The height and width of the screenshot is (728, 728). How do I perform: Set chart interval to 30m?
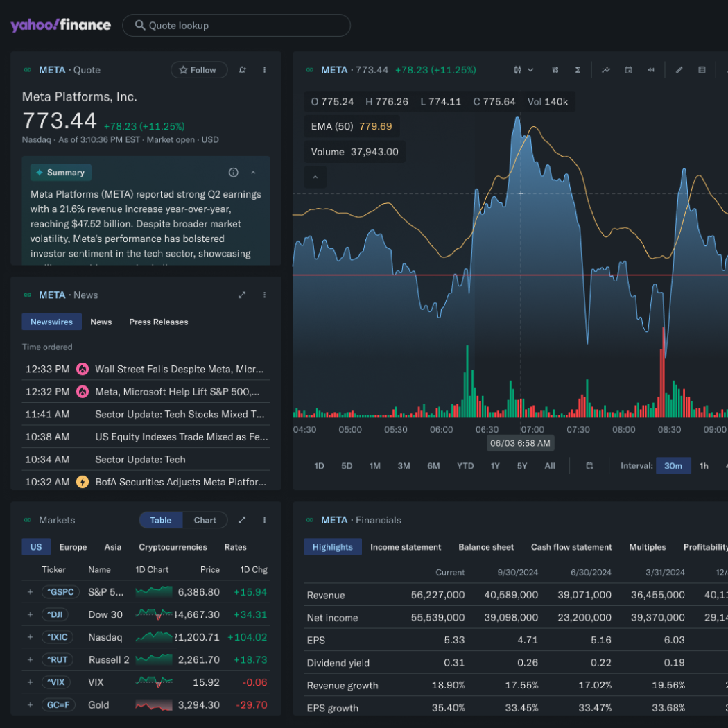coord(673,466)
